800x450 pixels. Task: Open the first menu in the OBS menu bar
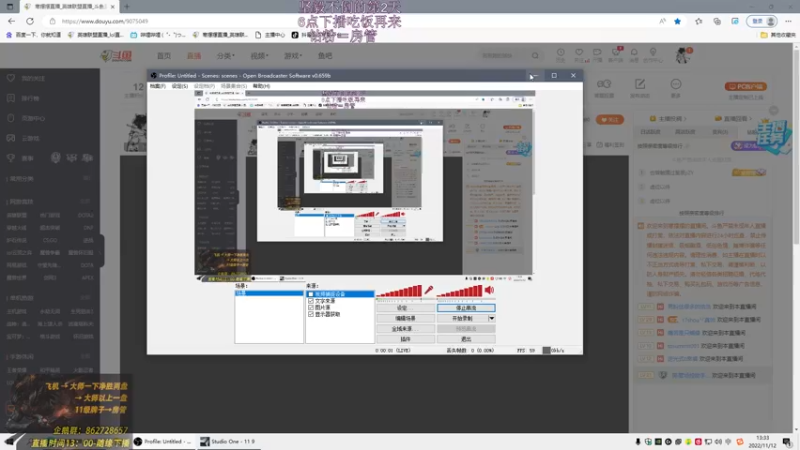[x=158, y=86]
